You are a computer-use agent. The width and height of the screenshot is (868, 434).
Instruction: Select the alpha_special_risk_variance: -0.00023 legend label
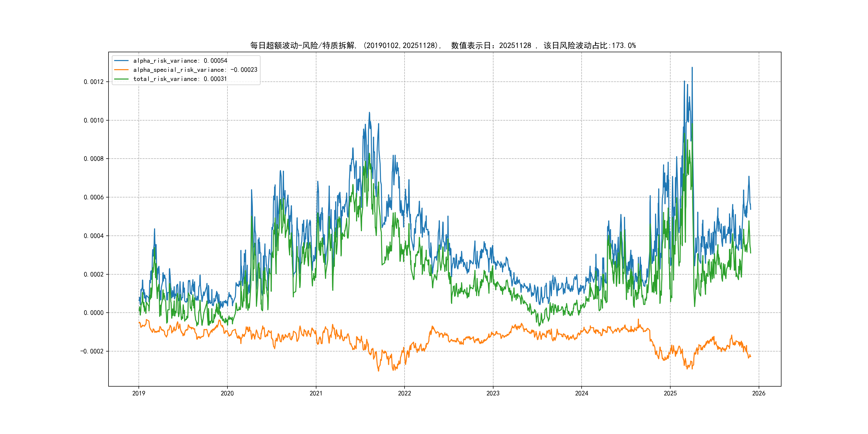point(195,70)
